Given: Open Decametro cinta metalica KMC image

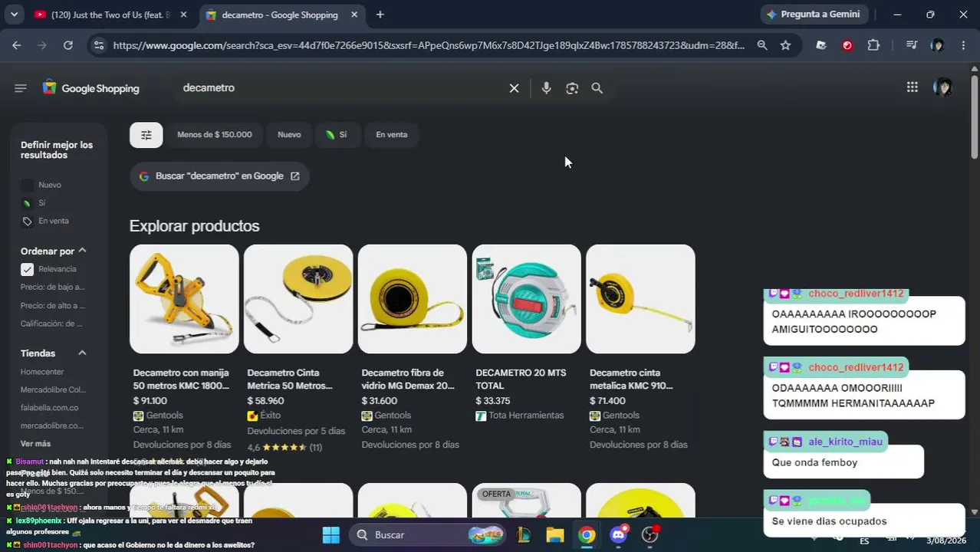Looking at the screenshot, I should [x=640, y=299].
